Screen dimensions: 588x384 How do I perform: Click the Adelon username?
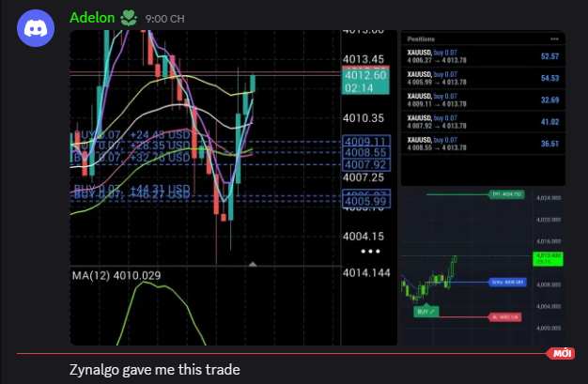click(92, 18)
